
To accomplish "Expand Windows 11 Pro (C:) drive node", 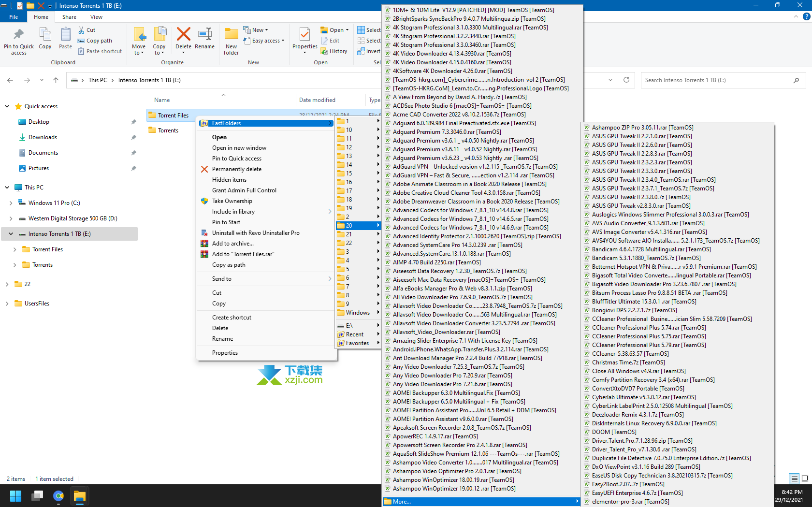I will 11,203.
